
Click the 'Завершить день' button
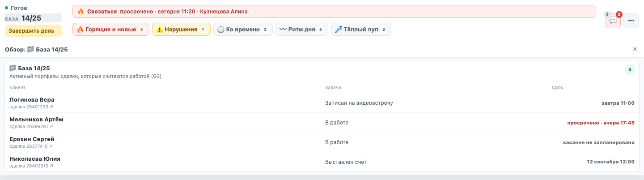pyautogui.click(x=33, y=30)
